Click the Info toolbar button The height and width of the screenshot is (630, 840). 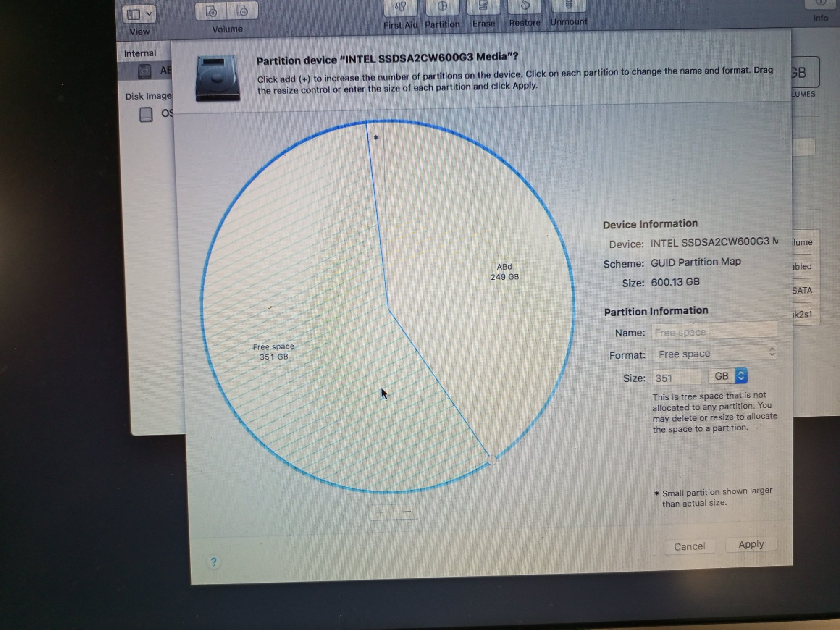[x=821, y=4]
